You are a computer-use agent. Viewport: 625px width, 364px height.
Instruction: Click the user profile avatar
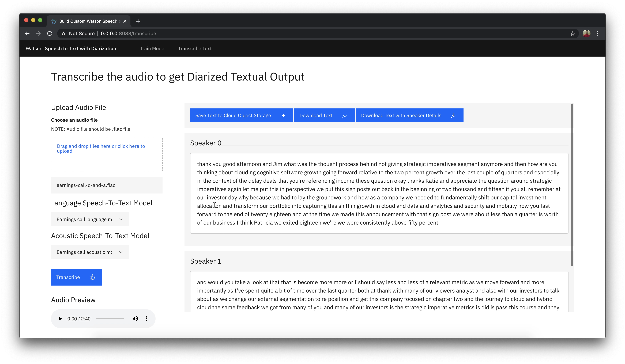(x=586, y=33)
